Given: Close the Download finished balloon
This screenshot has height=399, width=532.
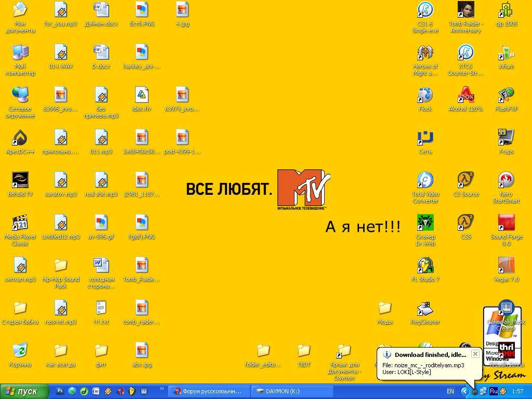Looking at the screenshot, I should (475, 354).
